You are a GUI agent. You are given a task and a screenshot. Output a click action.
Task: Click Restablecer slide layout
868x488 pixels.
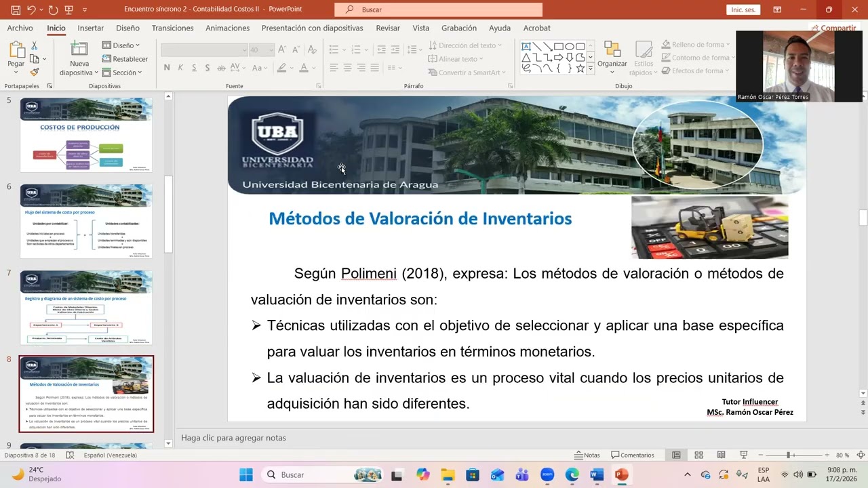(x=125, y=59)
